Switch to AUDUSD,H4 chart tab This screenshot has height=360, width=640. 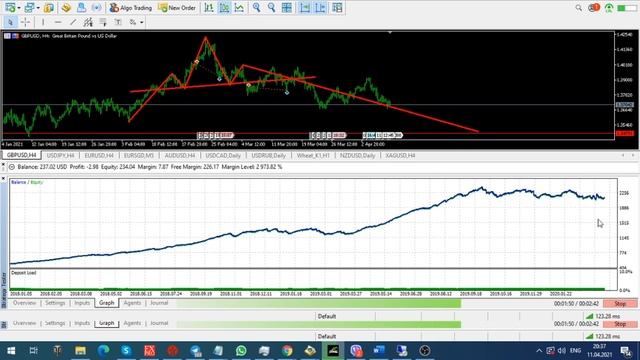[180, 156]
